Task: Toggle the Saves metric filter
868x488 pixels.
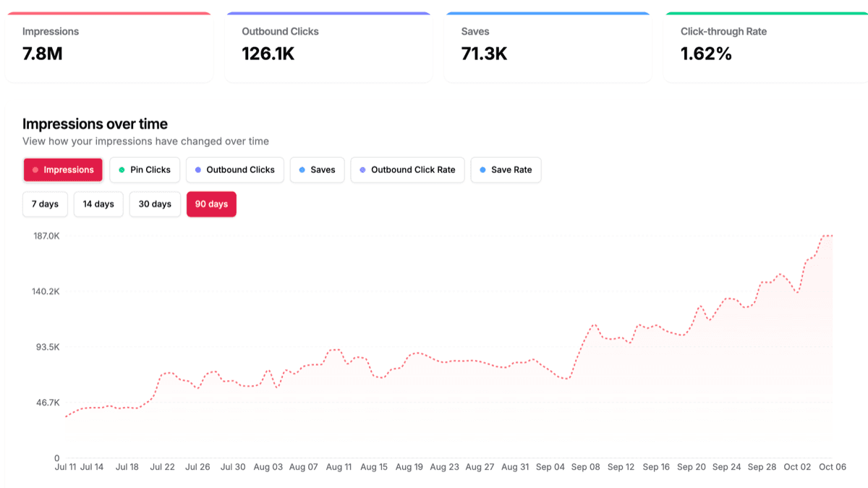Action: 317,169
